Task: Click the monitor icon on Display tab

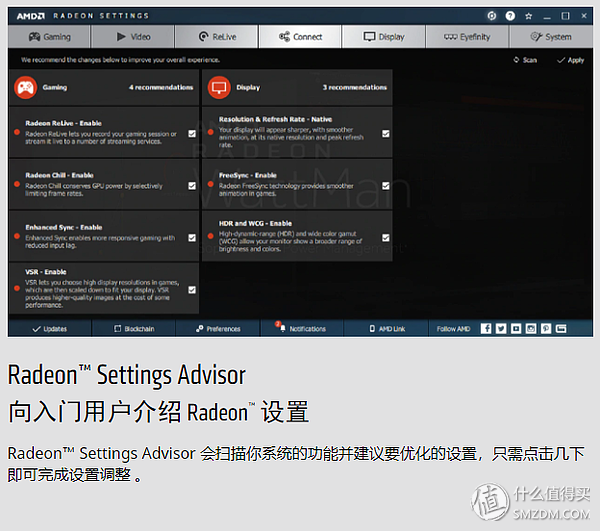Action: point(369,37)
